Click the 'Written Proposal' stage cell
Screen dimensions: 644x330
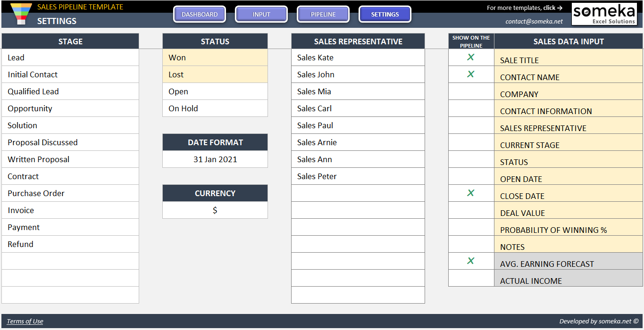point(70,159)
